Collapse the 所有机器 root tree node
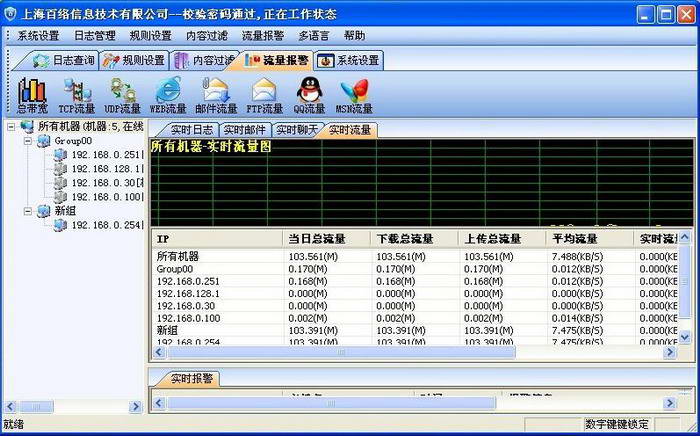The width and height of the screenshot is (700, 436). tap(11, 127)
